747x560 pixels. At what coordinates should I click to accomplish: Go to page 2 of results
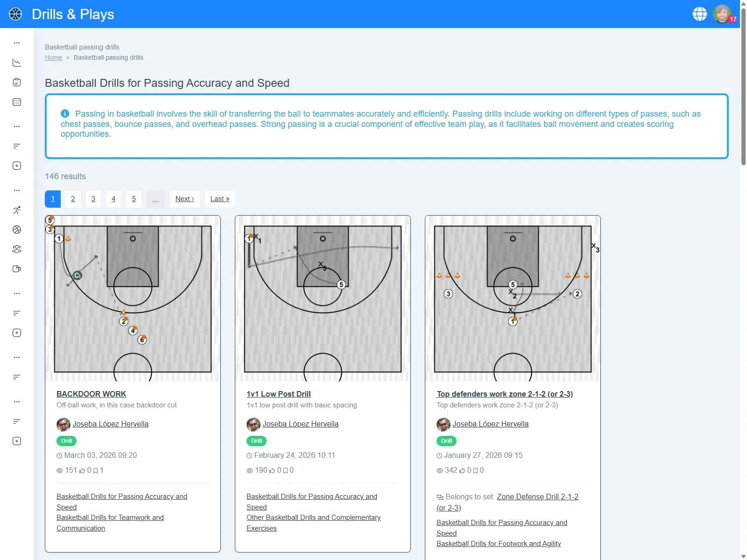pos(73,199)
